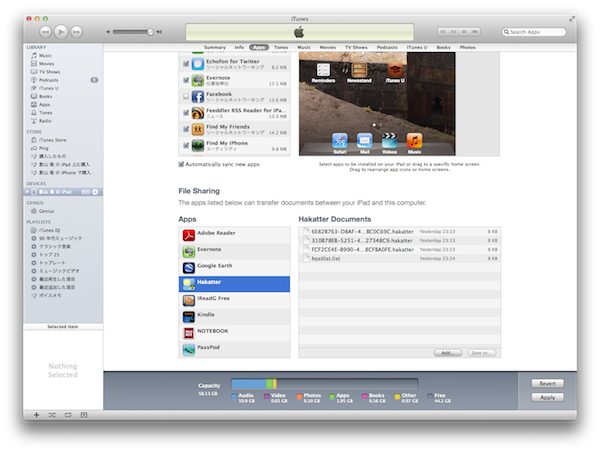The height and width of the screenshot is (452, 600).
Task: Switch to the TV Shows tab
Action: (x=356, y=47)
